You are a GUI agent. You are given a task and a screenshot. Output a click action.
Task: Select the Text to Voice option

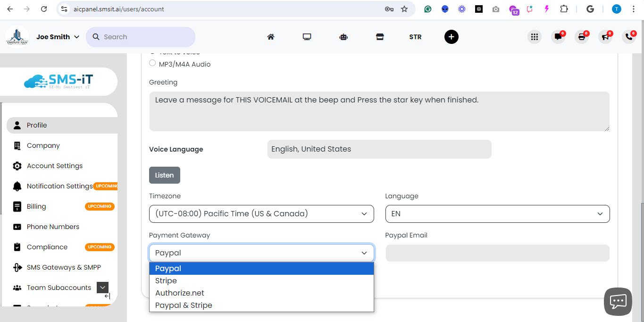(152, 52)
